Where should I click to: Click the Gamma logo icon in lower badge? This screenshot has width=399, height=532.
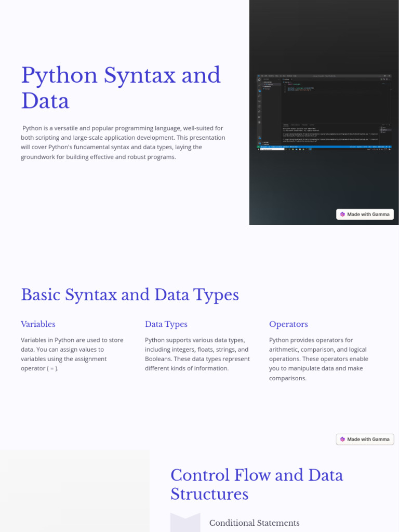coord(342,439)
